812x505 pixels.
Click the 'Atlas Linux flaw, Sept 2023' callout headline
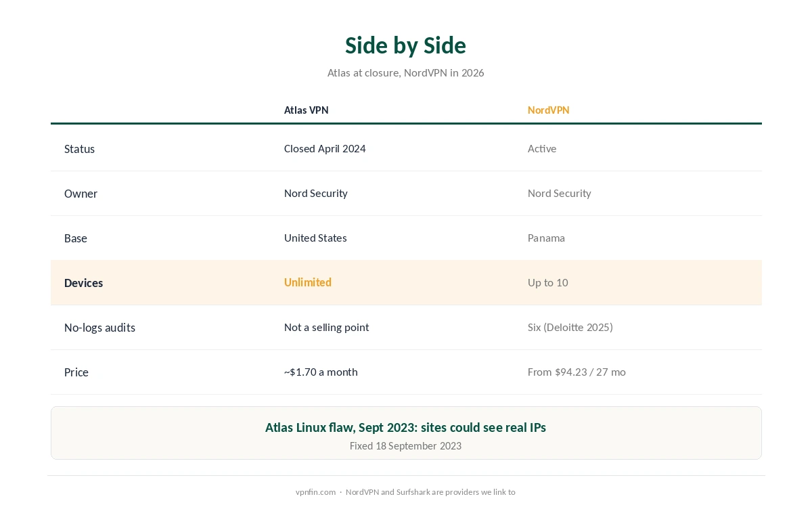[x=405, y=428]
